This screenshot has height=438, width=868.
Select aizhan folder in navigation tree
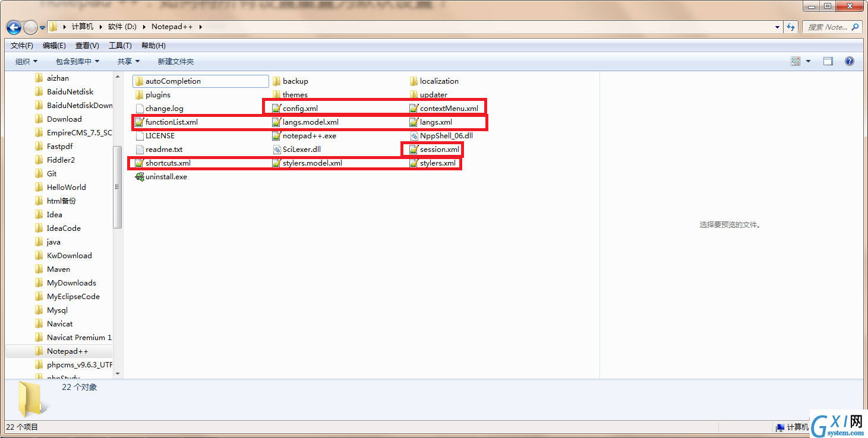pos(58,78)
